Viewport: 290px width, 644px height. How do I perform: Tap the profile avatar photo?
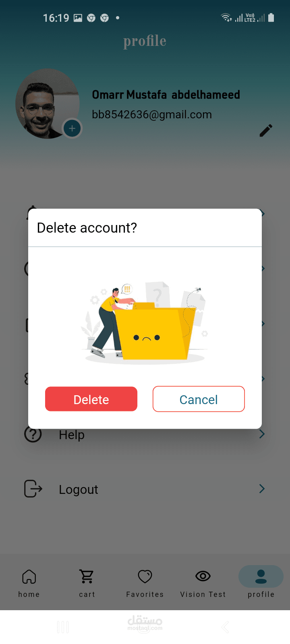coord(47,103)
